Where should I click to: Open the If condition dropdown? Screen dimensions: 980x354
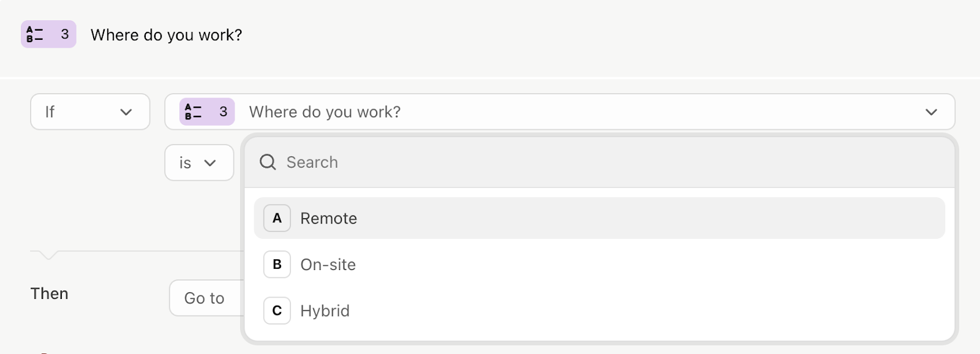(90, 111)
